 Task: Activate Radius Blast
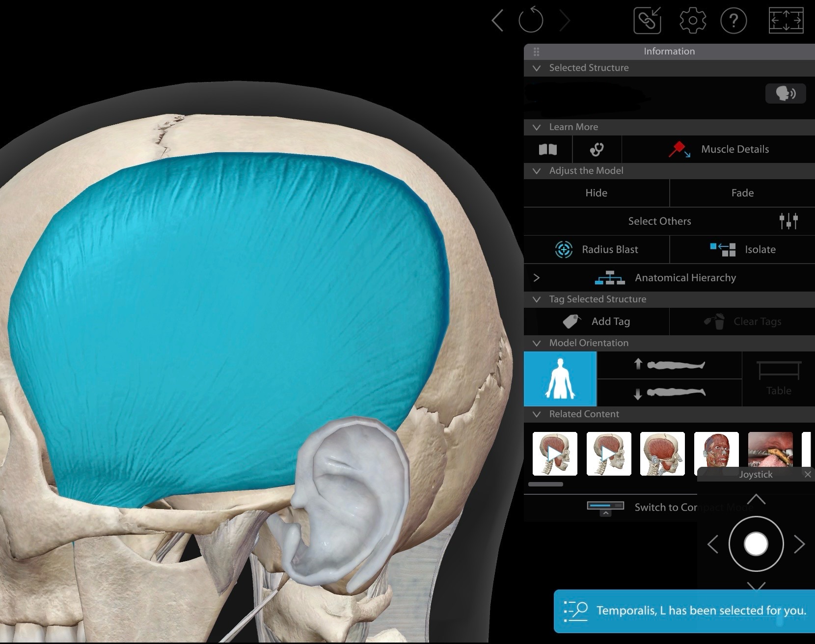pos(597,249)
